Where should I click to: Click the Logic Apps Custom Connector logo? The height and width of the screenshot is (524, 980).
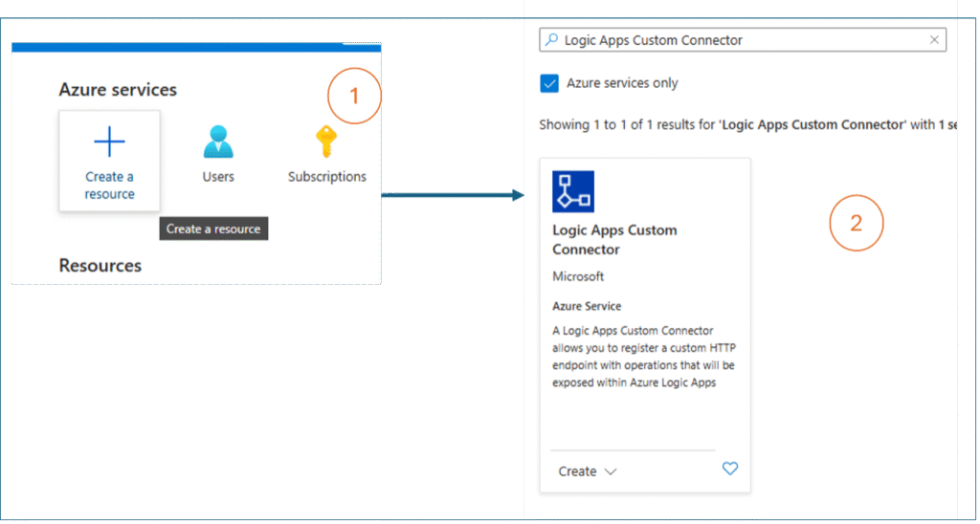click(573, 191)
